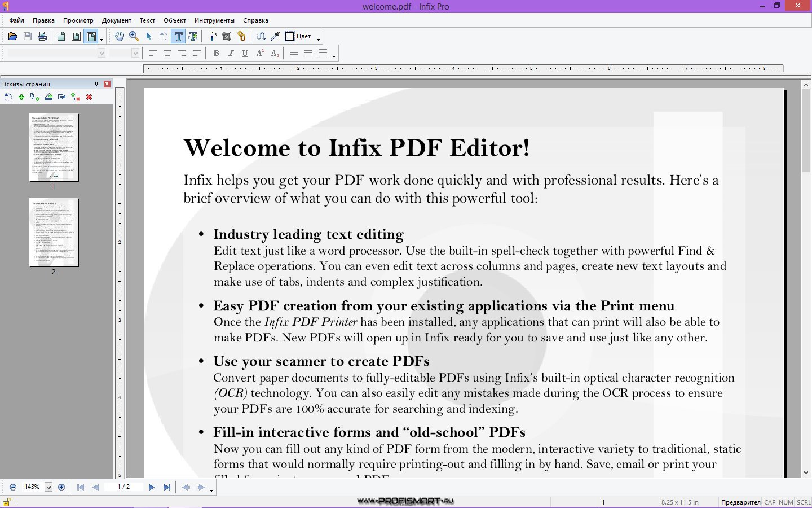Click the extract pages arrow icon
Screen dimensions: 812x508
62,97
